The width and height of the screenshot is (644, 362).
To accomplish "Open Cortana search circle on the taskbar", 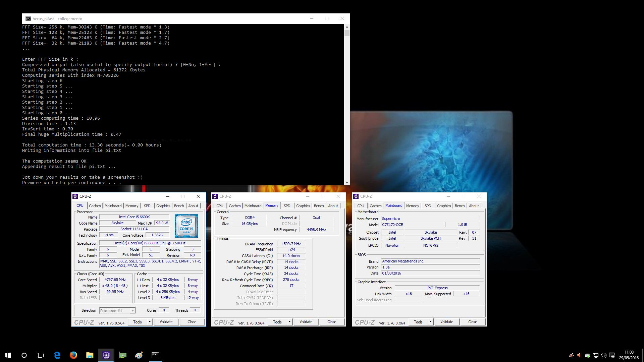I will (24, 355).
